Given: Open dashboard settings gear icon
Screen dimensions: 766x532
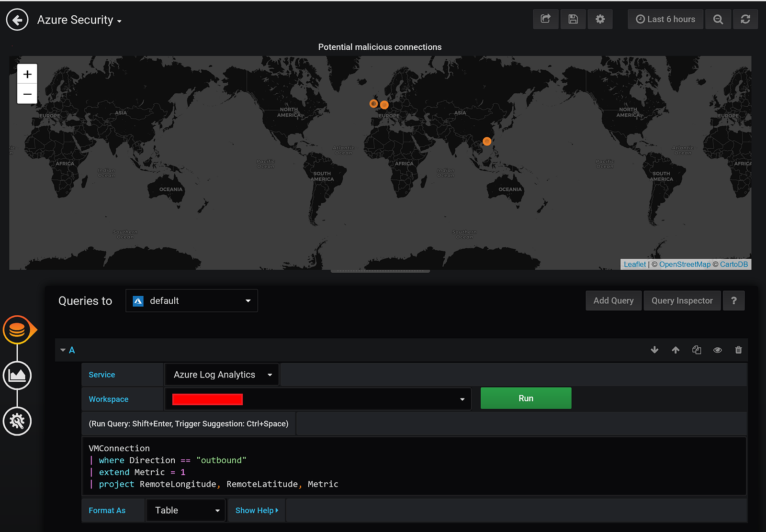Looking at the screenshot, I should [600, 19].
